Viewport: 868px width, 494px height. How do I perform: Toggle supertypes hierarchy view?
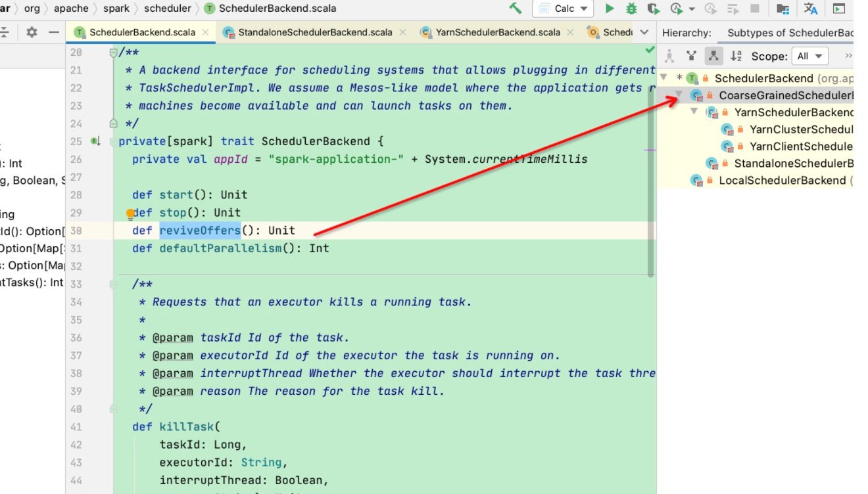pyautogui.click(x=690, y=56)
